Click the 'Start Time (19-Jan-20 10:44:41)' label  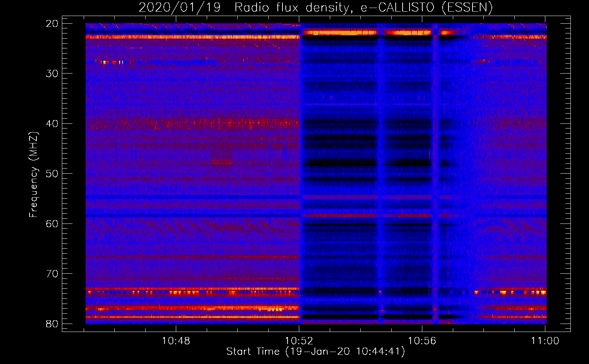(316, 352)
